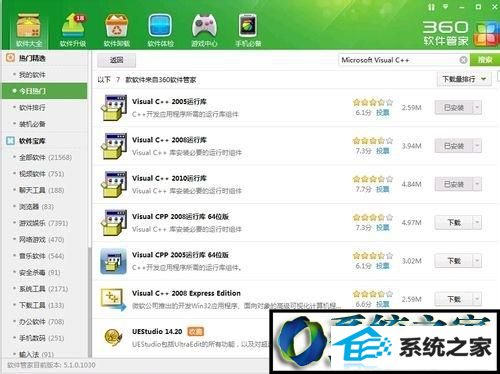
Task: Open the title bar menu arrow icon
Action: coord(445,6)
